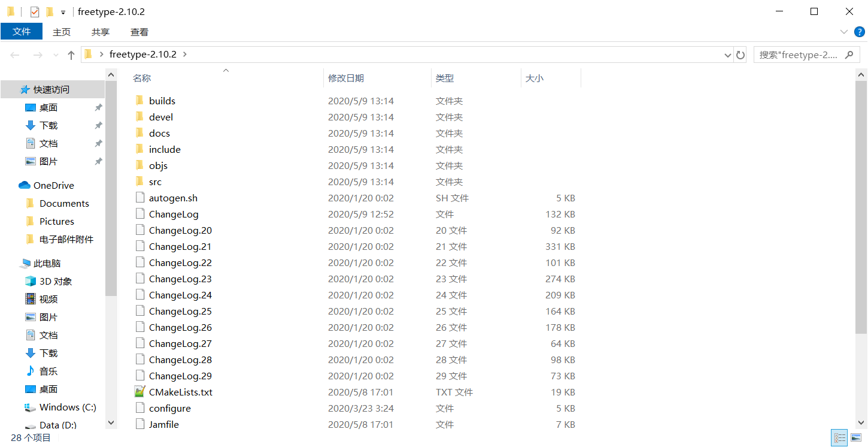Switch to the 共享 ribbon tab

pos(101,32)
